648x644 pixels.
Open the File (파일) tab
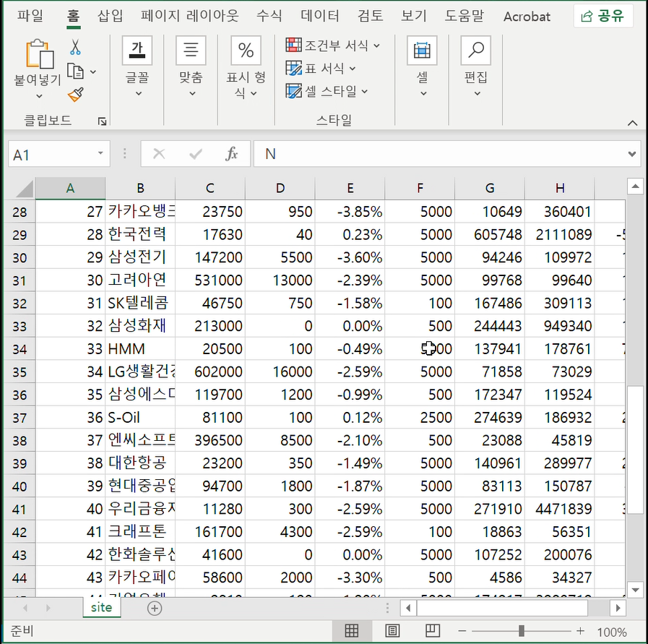point(30,16)
